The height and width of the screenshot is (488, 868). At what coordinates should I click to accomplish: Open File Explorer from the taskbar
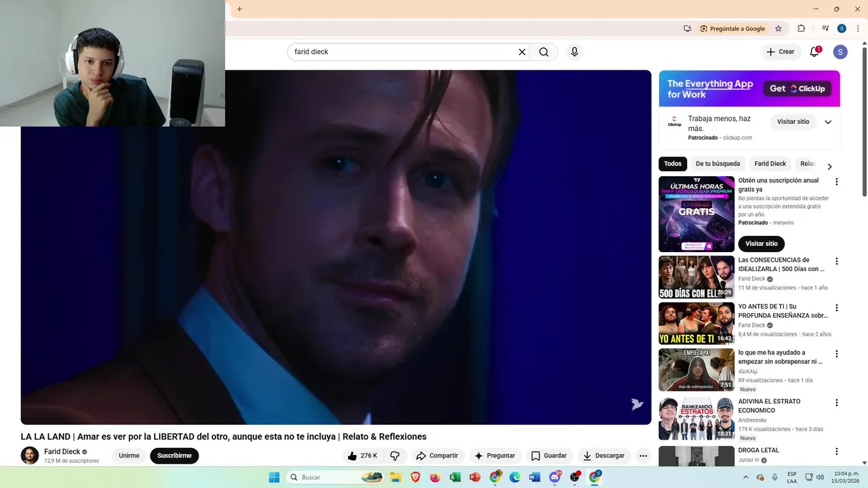[x=395, y=477]
